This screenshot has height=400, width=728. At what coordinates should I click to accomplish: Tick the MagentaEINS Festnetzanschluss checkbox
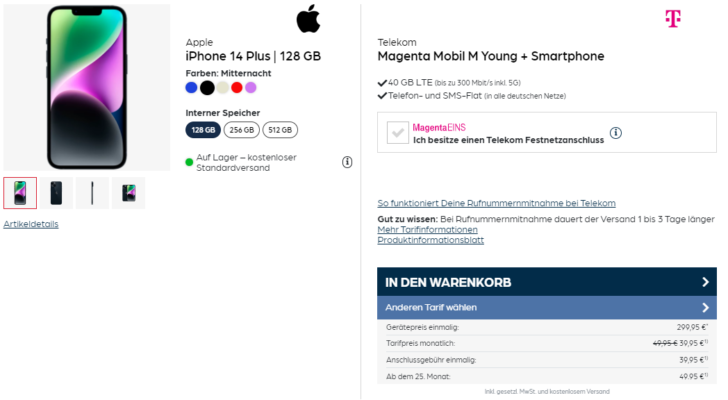pyautogui.click(x=397, y=133)
